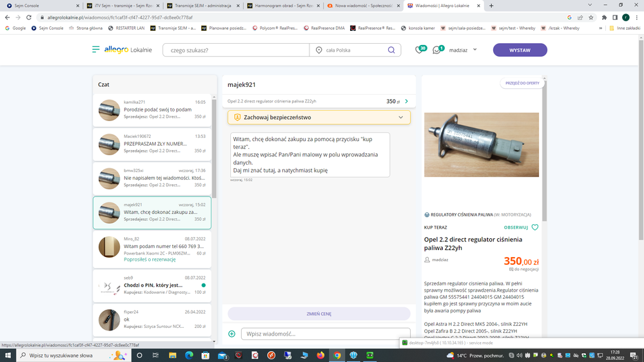The image size is (644, 362).
Task: Open Task View in the taskbar
Action: 155,356
